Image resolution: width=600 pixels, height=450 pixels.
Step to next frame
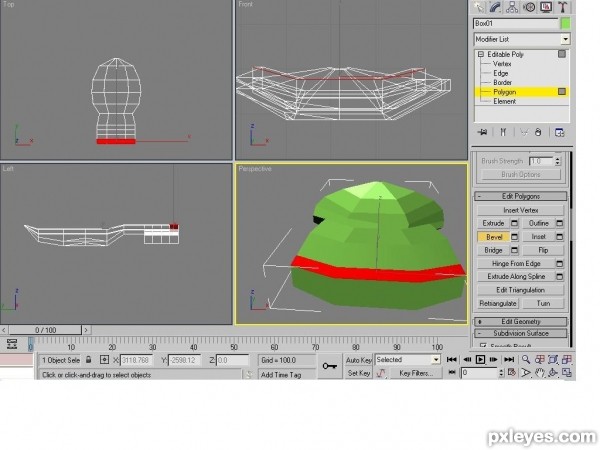[494, 360]
